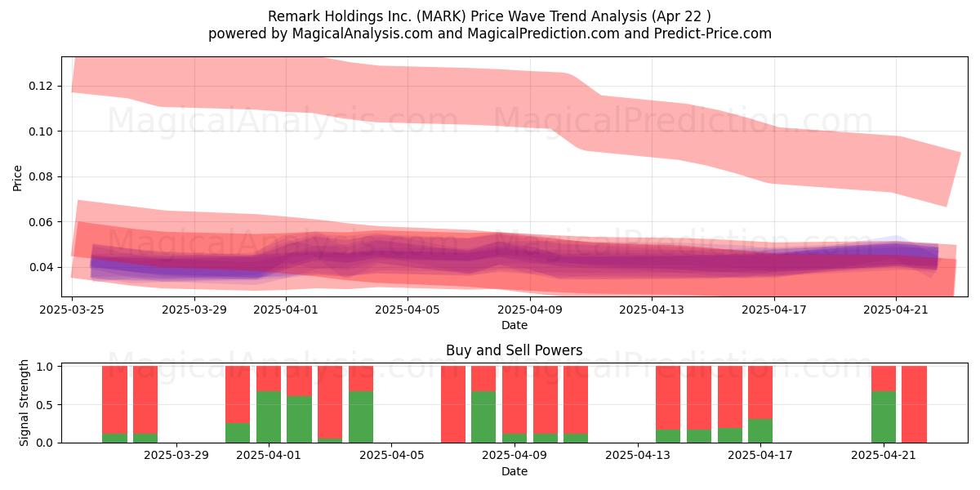Click the all-red last bar after 2025-04-21
Screen dimensions: 980x490
click(914, 404)
